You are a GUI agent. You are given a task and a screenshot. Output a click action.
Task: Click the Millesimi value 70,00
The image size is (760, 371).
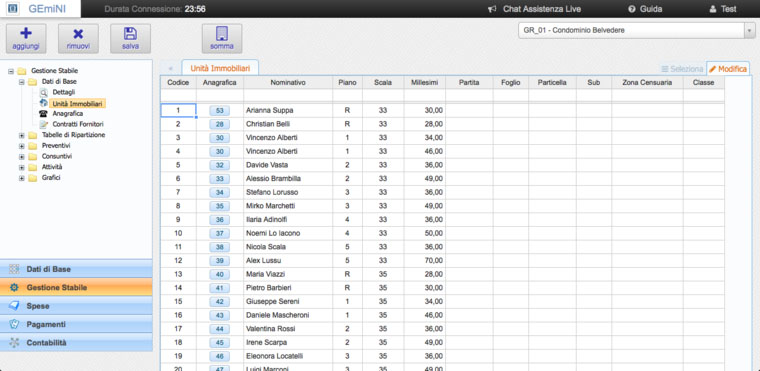pos(434,260)
